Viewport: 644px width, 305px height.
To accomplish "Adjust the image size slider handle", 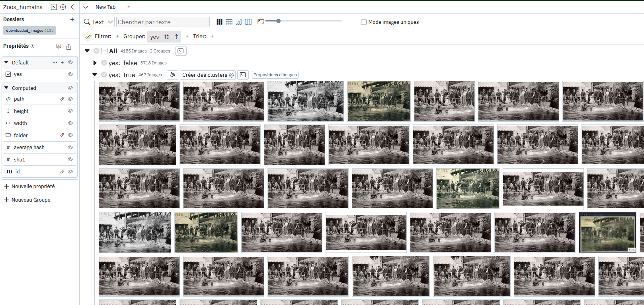I will click(x=278, y=21).
